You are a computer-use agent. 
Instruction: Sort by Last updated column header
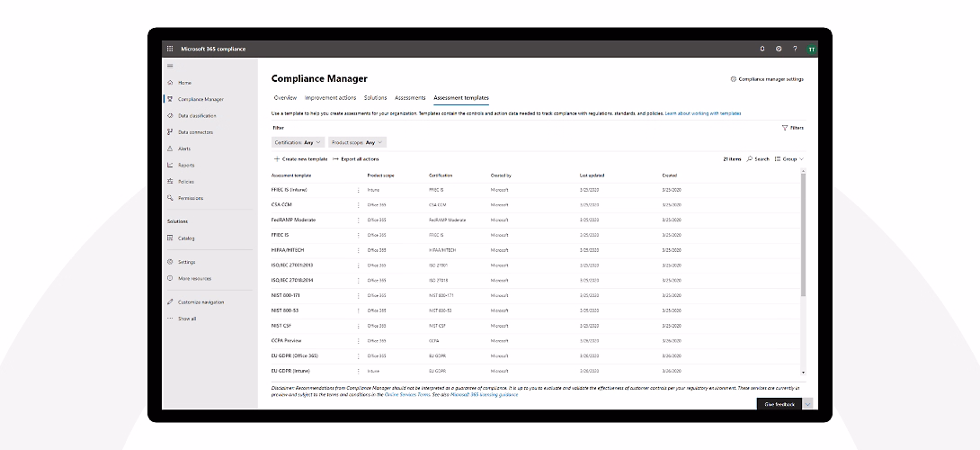tap(592, 175)
